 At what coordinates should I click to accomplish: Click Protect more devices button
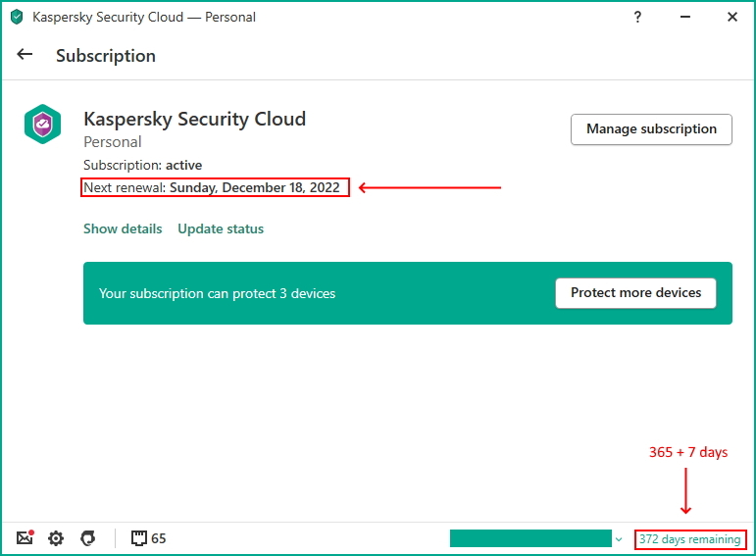point(635,292)
